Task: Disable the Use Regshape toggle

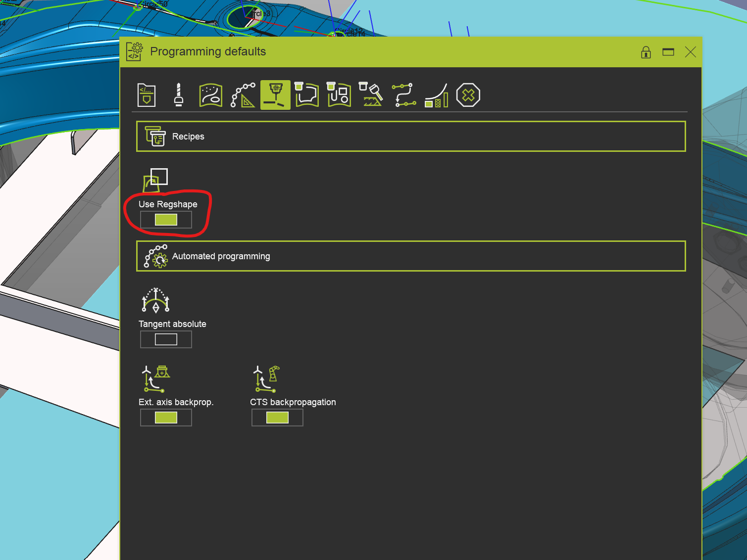Action: click(x=166, y=220)
